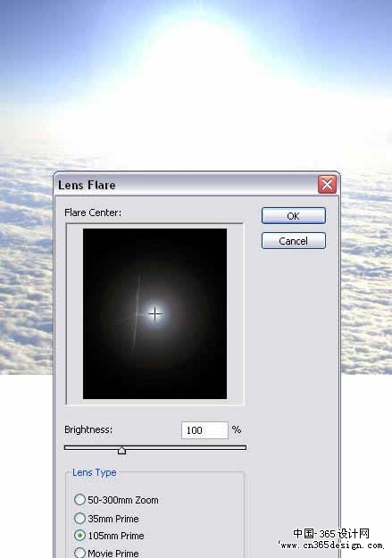This screenshot has width=392, height=558.
Task: Click the black Flare Center preview area
Action: click(x=154, y=313)
